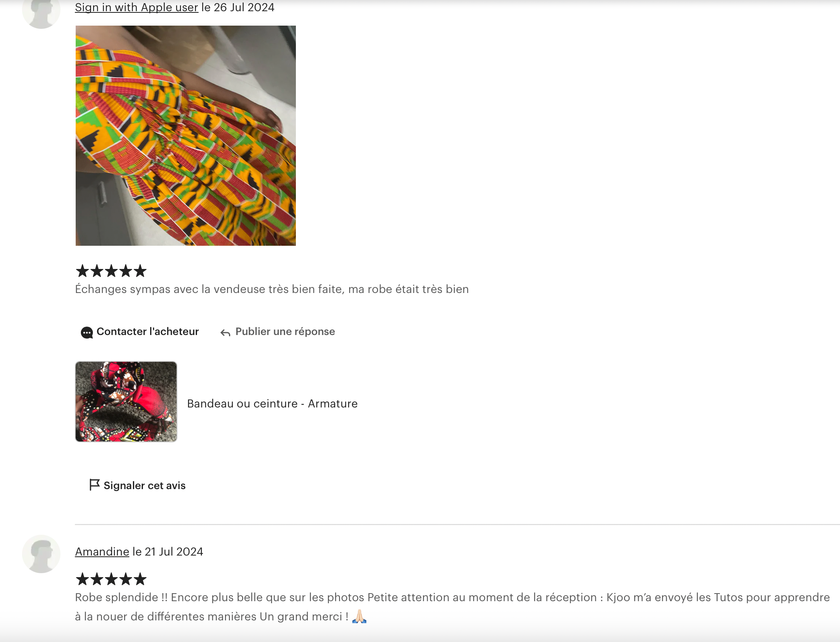Screen dimensions: 840x642
Task: Click the reply arrow icon beside Publier une réponse
Action: coord(225,333)
